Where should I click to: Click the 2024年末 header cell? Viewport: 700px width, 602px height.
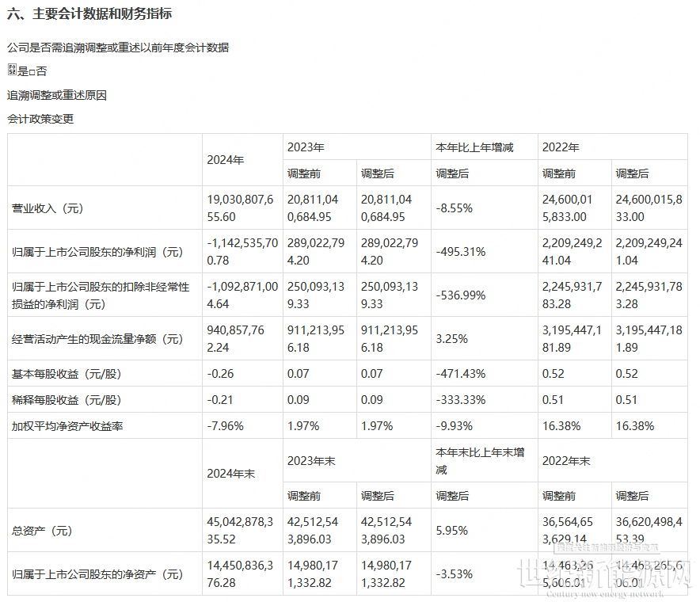[x=230, y=474]
